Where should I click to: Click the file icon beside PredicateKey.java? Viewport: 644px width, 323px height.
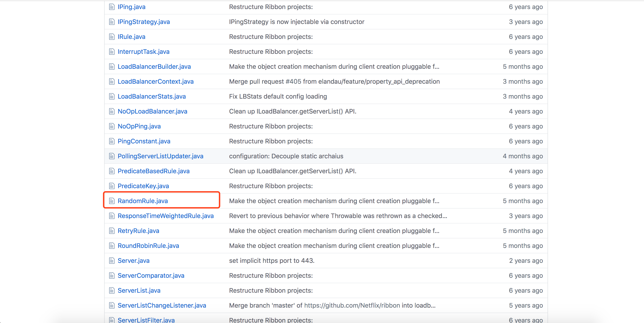pos(111,186)
